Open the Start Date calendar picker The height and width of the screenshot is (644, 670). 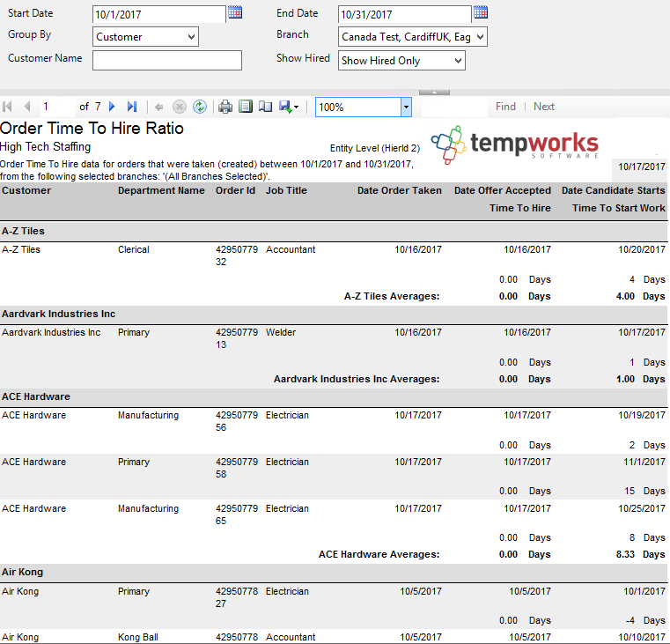tap(235, 12)
